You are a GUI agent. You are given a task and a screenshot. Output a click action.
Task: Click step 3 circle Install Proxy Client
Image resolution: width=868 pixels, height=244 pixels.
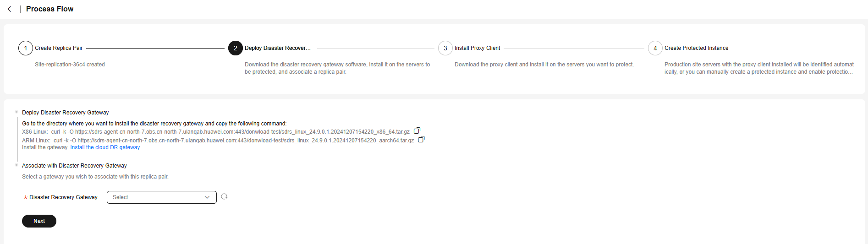click(445, 48)
